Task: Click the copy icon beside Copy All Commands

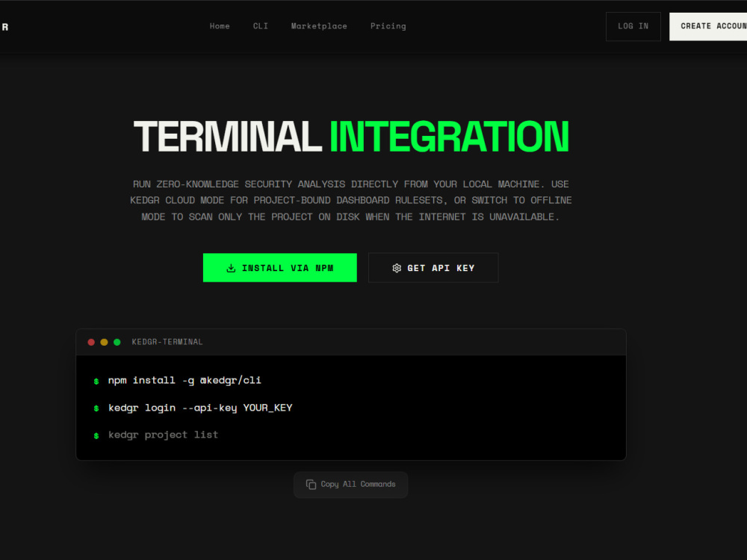Action: 311,485
